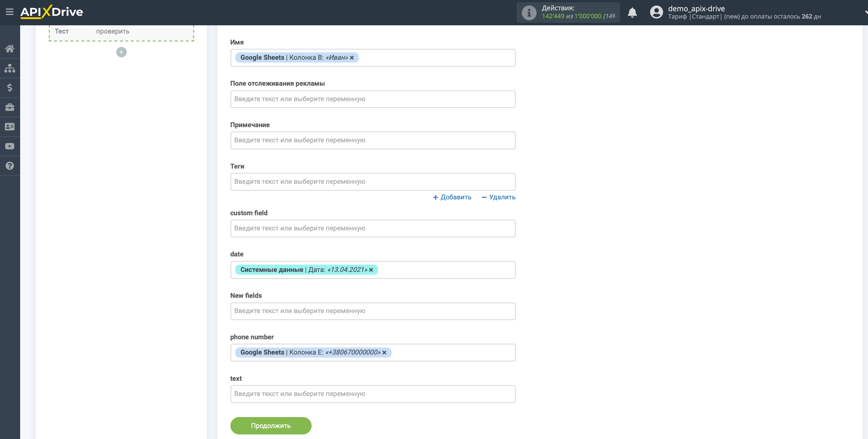Open the help question mark icon
Image resolution: width=868 pixels, height=439 pixels.
[x=10, y=166]
